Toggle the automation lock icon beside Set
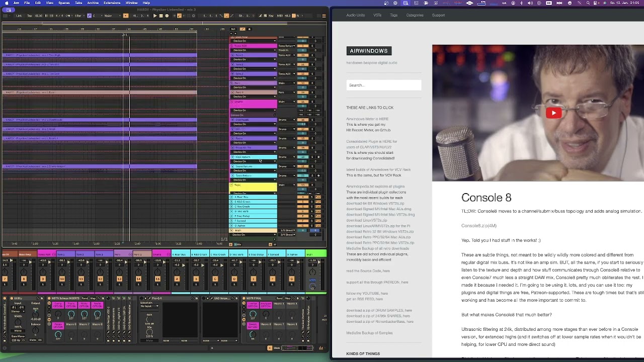This screenshot has width=644, height=362. [x=250, y=29]
